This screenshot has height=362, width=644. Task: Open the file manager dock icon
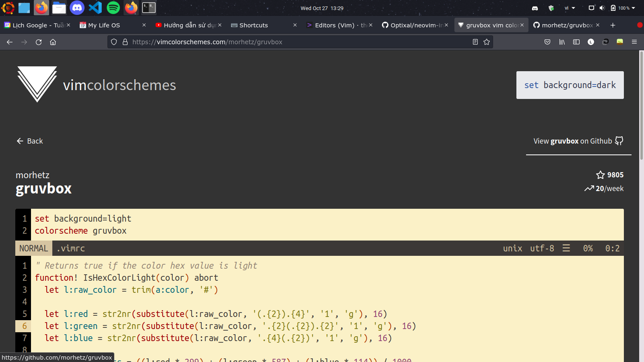(x=59, y=8)
